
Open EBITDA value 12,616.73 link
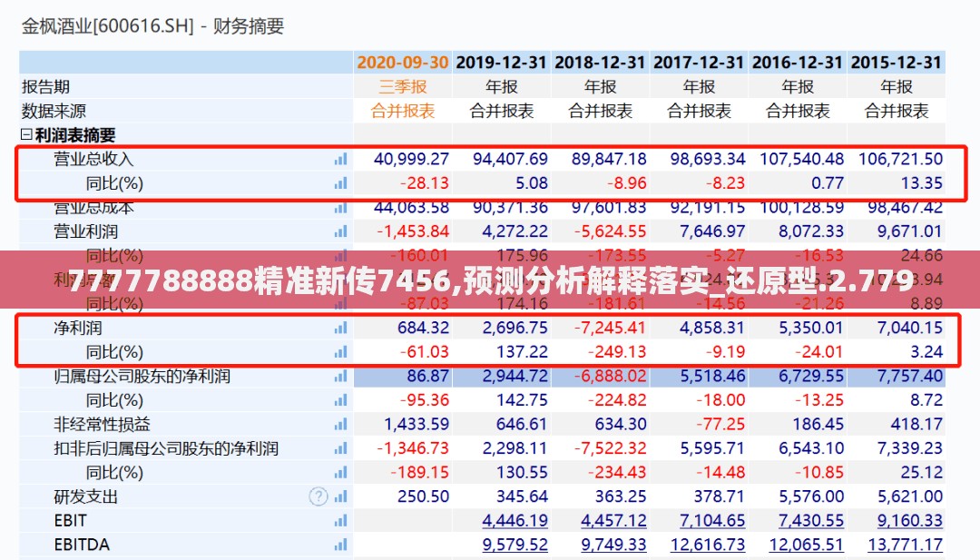click(708, 545)
